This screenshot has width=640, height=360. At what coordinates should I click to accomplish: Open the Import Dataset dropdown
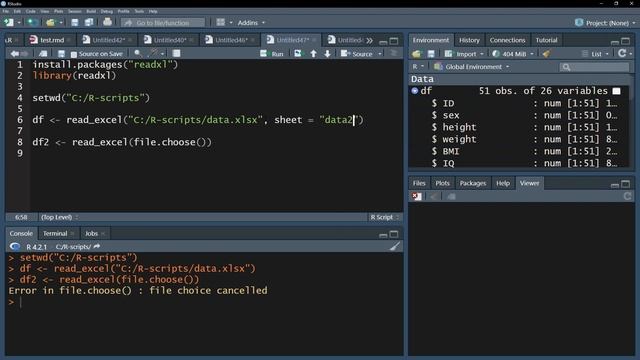[464, 54]
